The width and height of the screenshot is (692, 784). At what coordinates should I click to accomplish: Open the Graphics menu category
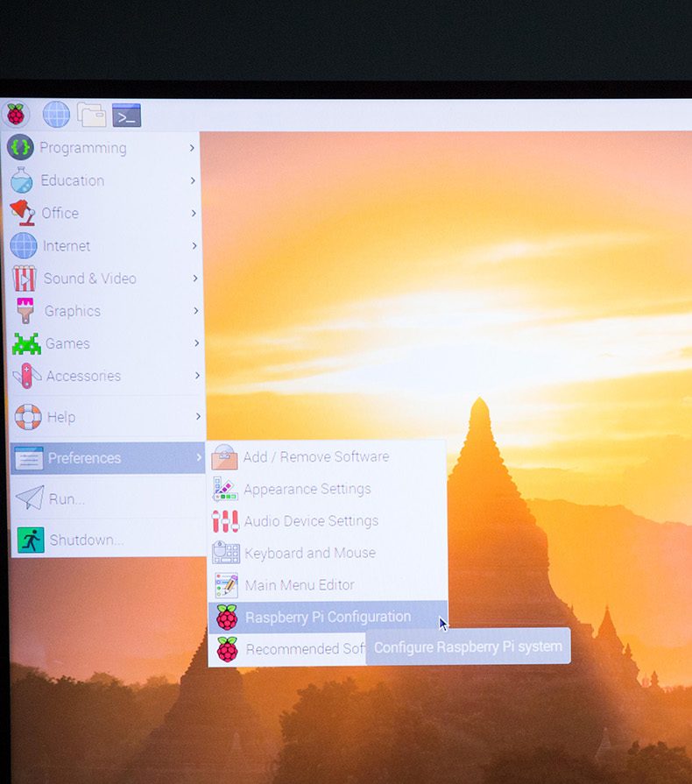pyautogui.click(x=105, y=310)
